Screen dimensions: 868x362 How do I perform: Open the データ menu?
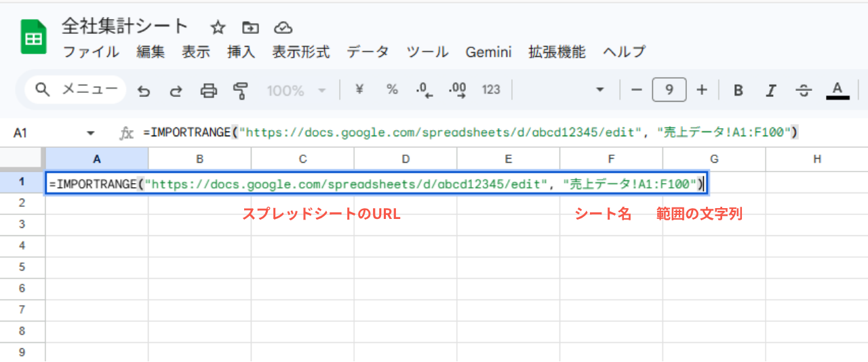[368, 52]
